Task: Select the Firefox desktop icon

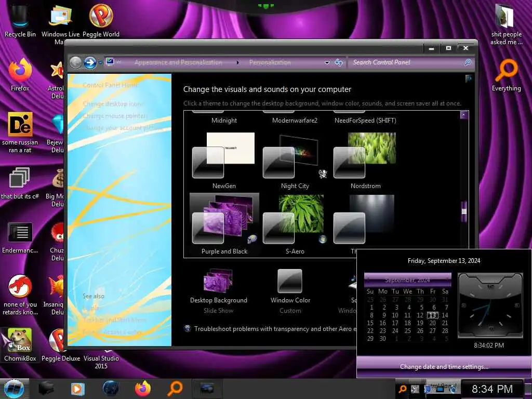Action: click(20, 75)
